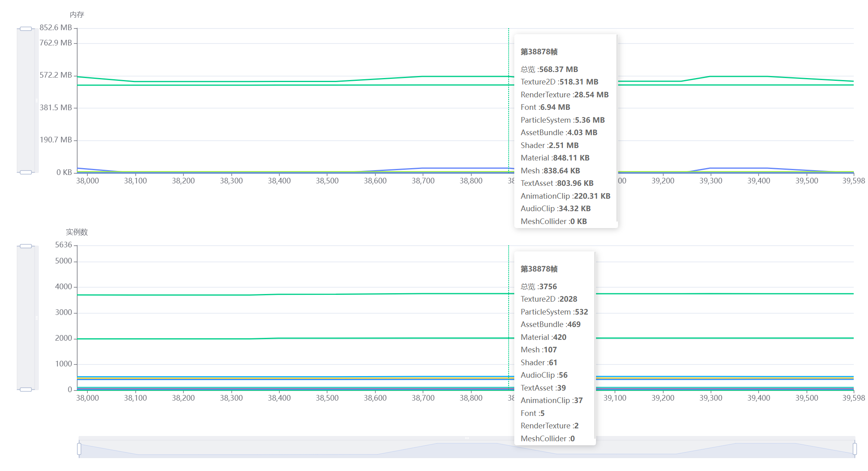868x471 pixels.
Task: Click the 39,300 tick on instance chart axis
Action: [711, 398]
